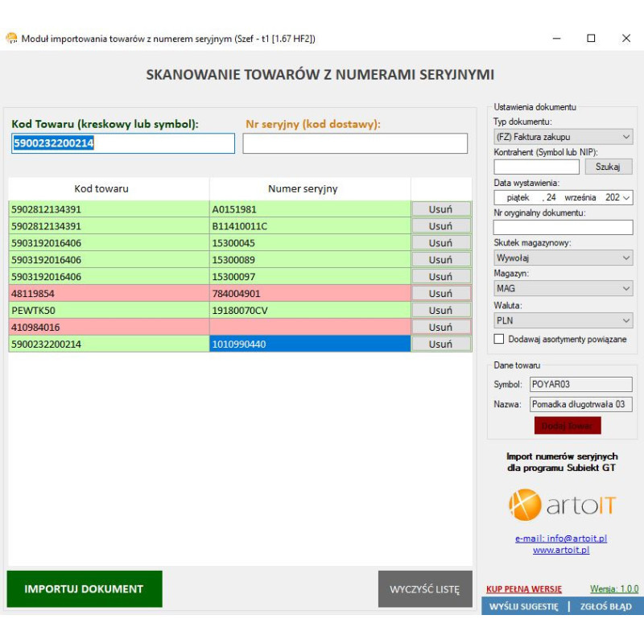
Task: Click the 'WYCZYŚĆ LISTĘ' button
Action: 425,589
